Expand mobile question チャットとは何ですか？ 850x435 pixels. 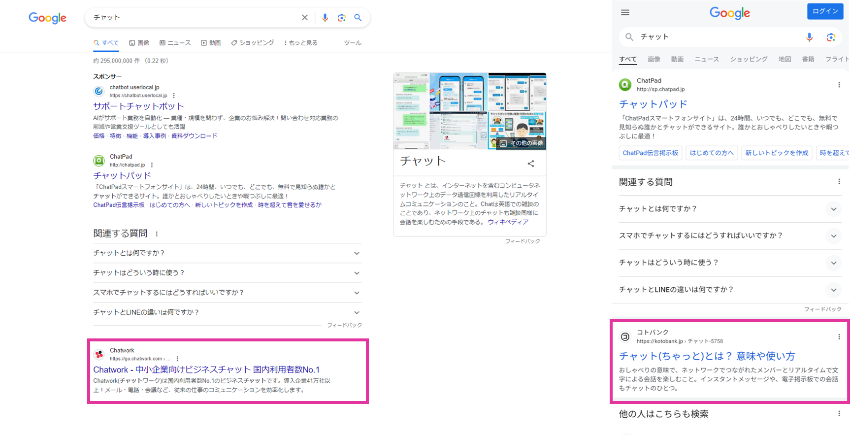[730, 209]
